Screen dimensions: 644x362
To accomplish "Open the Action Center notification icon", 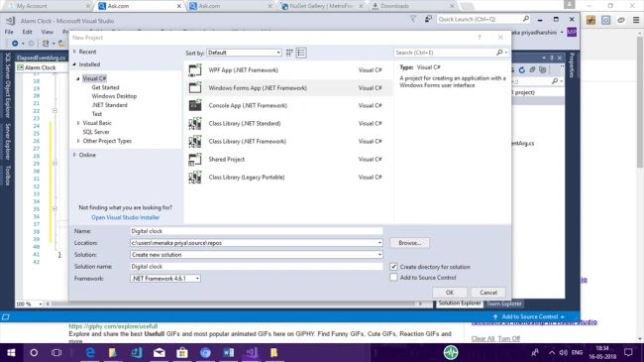I will [x=628, y=352].
